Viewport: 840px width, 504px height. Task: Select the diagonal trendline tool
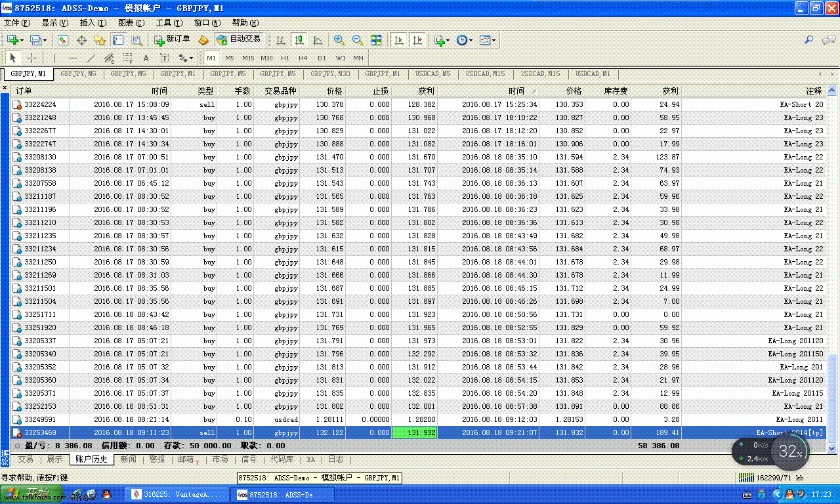coord(91,58)
